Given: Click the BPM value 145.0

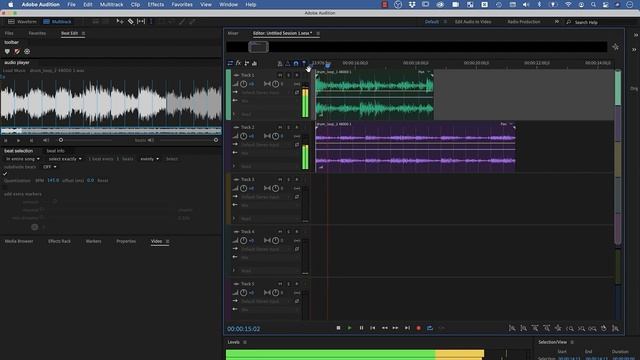Looking at the screenshot, I should click(53, 180).
